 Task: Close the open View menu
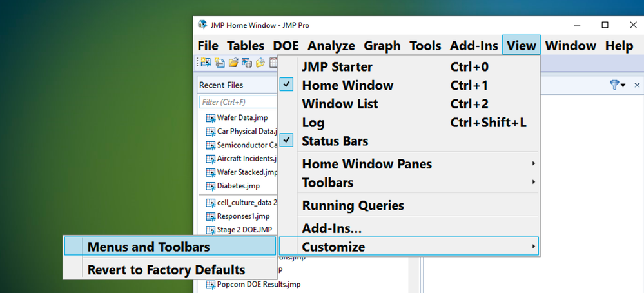pos(522,45)
